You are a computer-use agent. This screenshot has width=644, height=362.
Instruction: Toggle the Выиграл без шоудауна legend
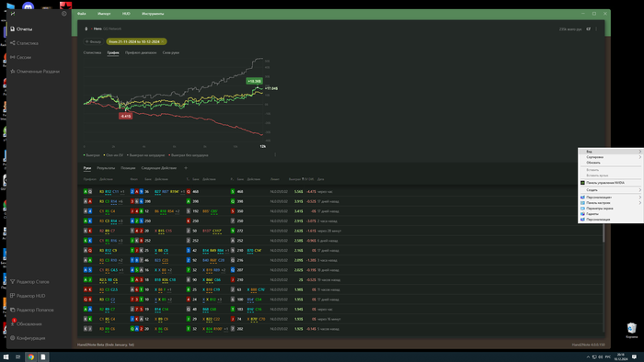click(189, 155)
